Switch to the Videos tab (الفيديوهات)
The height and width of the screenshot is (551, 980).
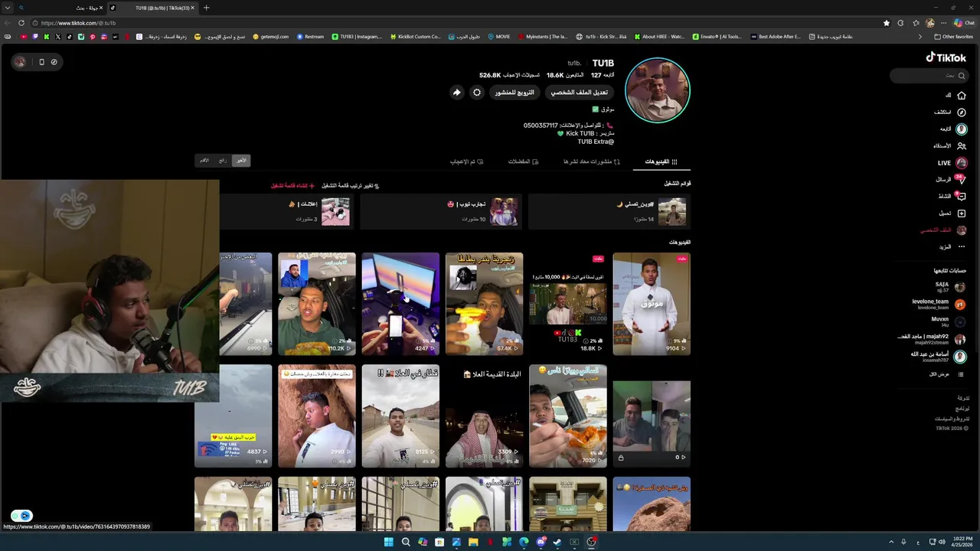[661, 161]
